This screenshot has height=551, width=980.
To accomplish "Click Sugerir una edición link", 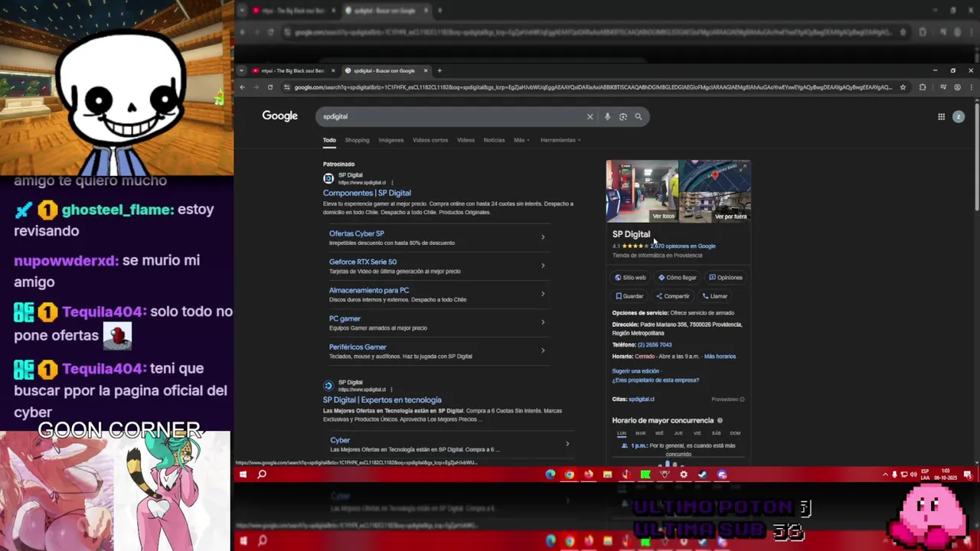I will click(x=635, y=371).
